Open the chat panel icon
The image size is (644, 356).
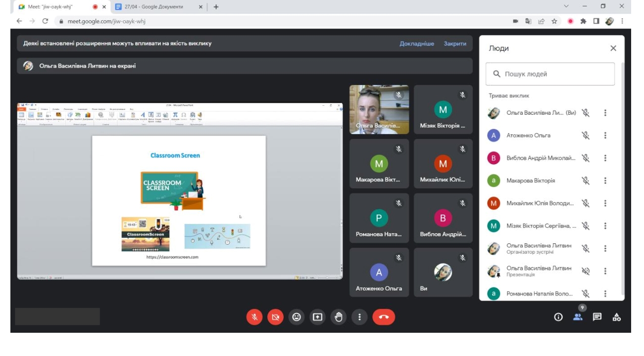(597, 317)
